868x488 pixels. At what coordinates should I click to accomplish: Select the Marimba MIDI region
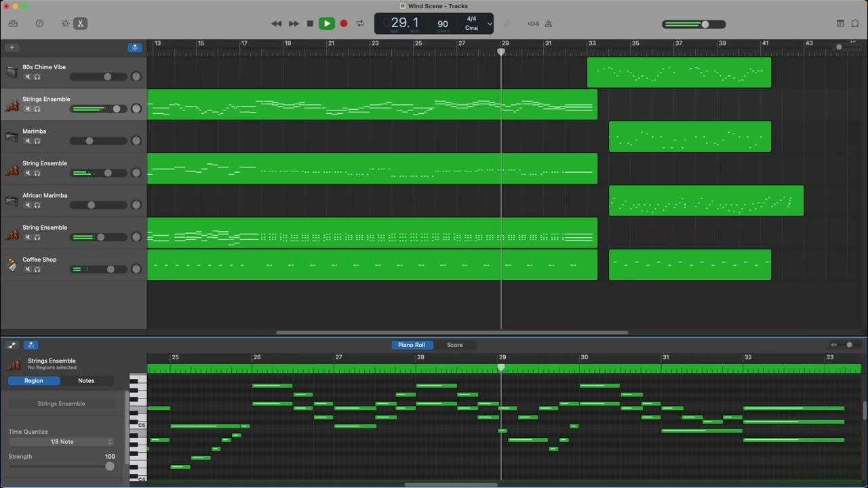coord(690,136)
